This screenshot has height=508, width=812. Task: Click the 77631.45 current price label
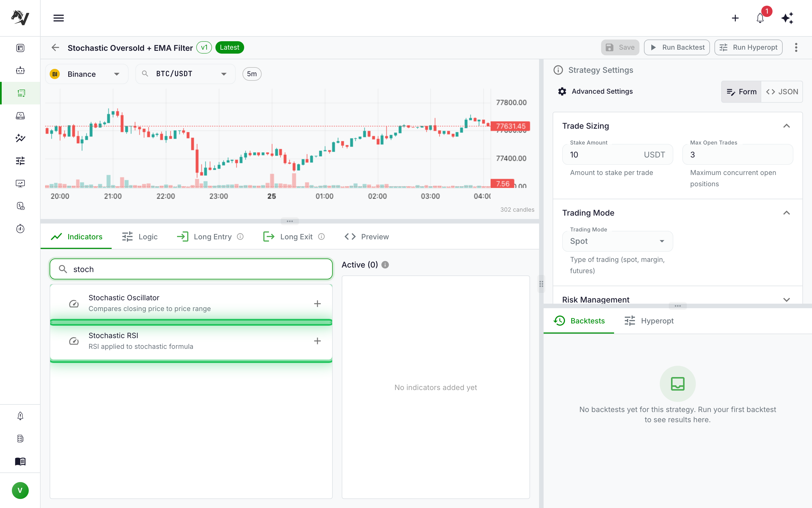pos(510,126)
